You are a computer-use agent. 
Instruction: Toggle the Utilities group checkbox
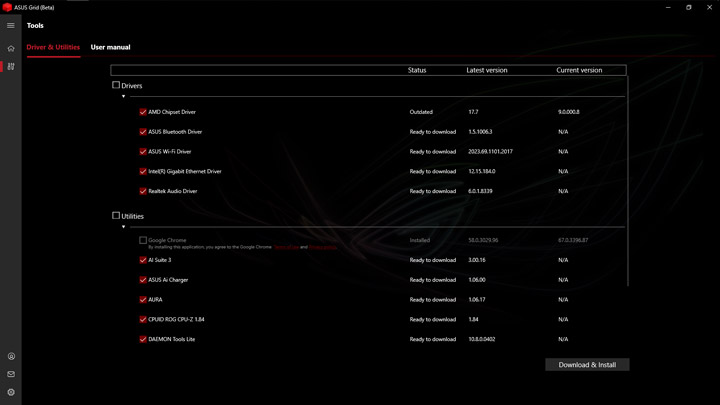click(116, 215)
